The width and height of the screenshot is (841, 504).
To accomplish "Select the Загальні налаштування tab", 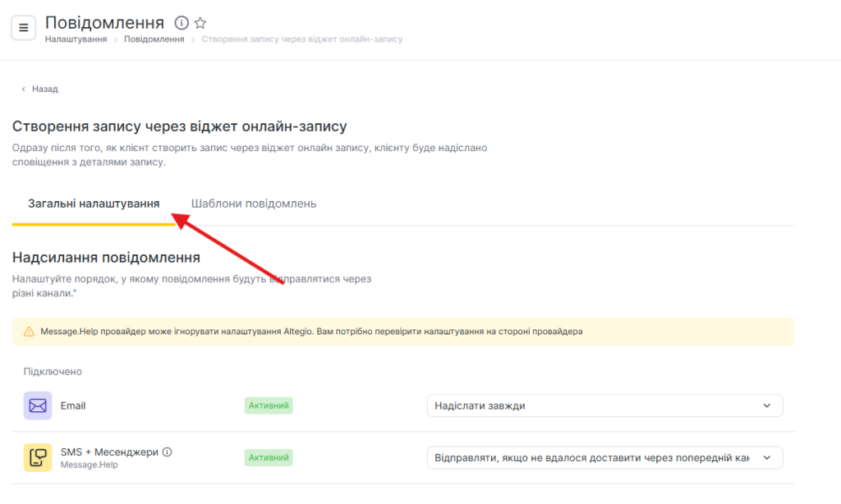I will pyautogui.click(x=94, y=204).
